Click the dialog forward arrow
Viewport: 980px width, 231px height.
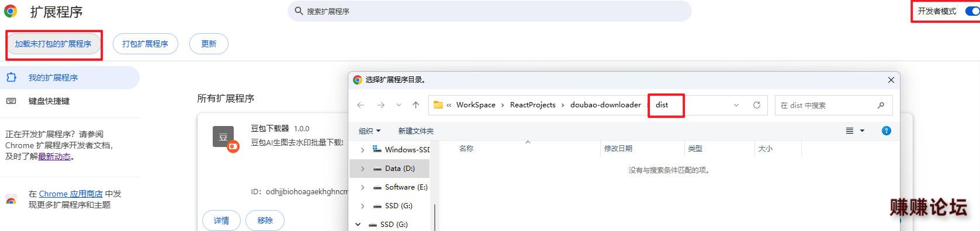381,105
